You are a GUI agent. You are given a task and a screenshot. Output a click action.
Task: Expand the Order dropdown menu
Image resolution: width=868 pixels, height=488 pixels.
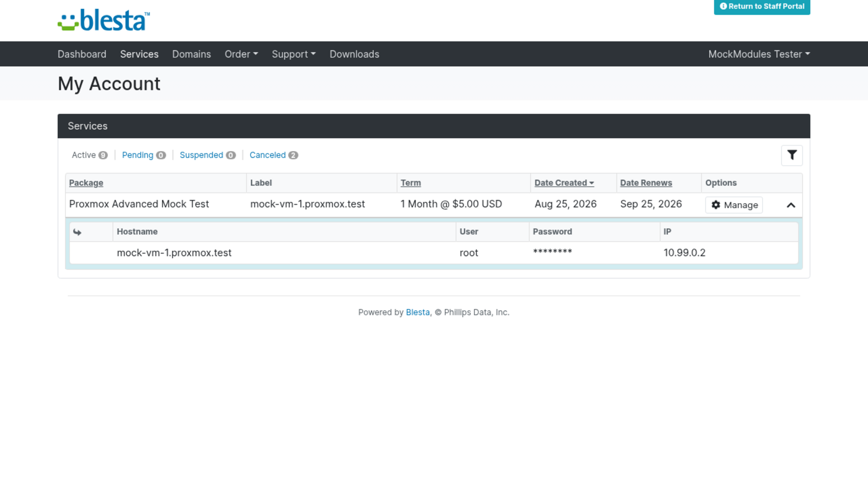pos(241,54)
